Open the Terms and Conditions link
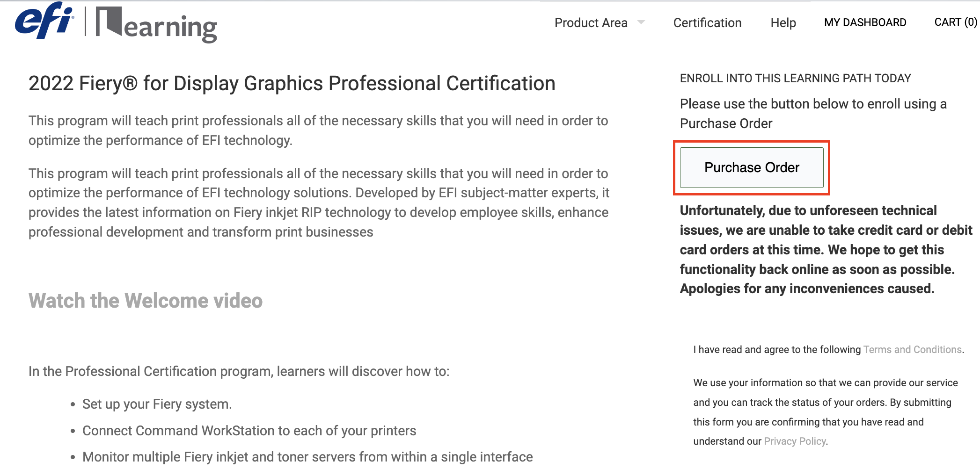This screenshot has width=980, height=476. pyautogui.click(x=912, y=349)
